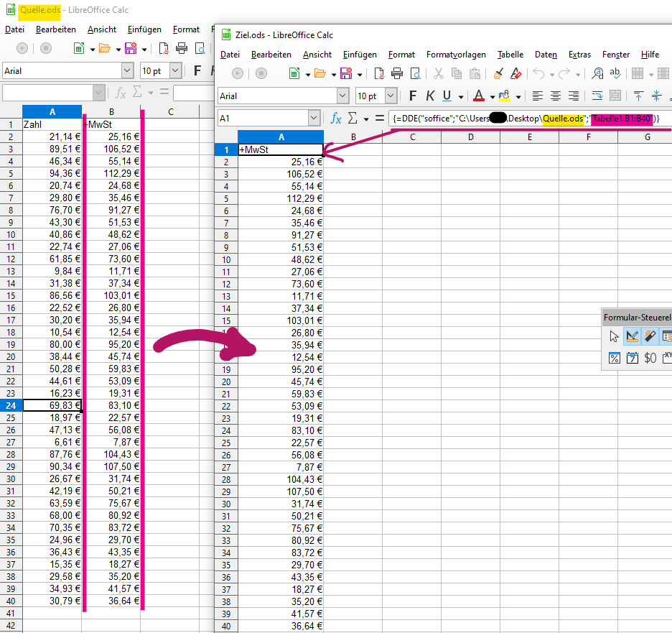672x633 pixels.
Task: Click the Open folder icon in Ziel.ods
Action: pyautogui.click(x=319, y=74)
